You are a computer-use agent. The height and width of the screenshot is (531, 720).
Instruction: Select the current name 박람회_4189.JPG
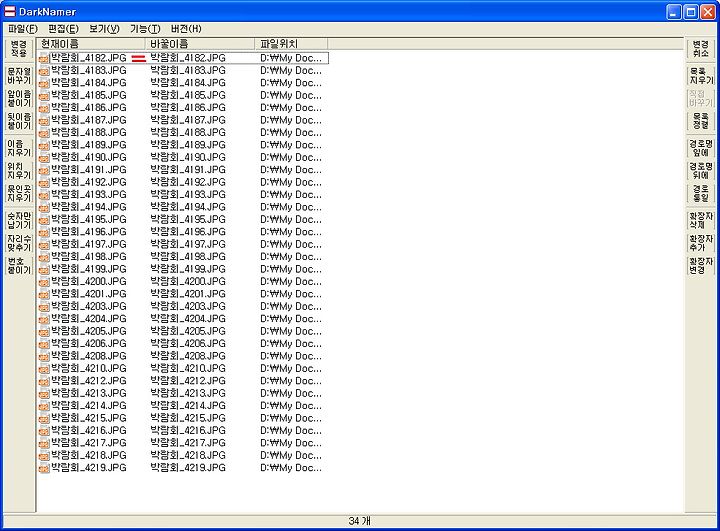tap(88, 145)
